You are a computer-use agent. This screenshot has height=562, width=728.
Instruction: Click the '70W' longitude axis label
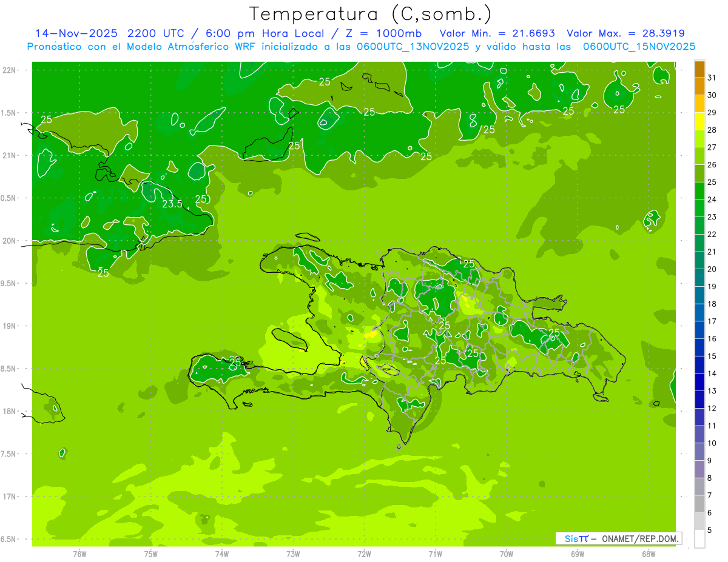pos(507,554)
